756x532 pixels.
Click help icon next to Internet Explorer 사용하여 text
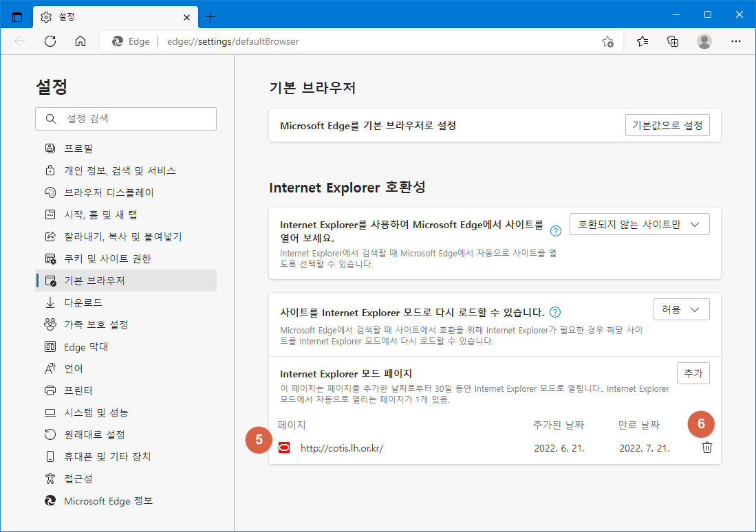click(555, 232)
